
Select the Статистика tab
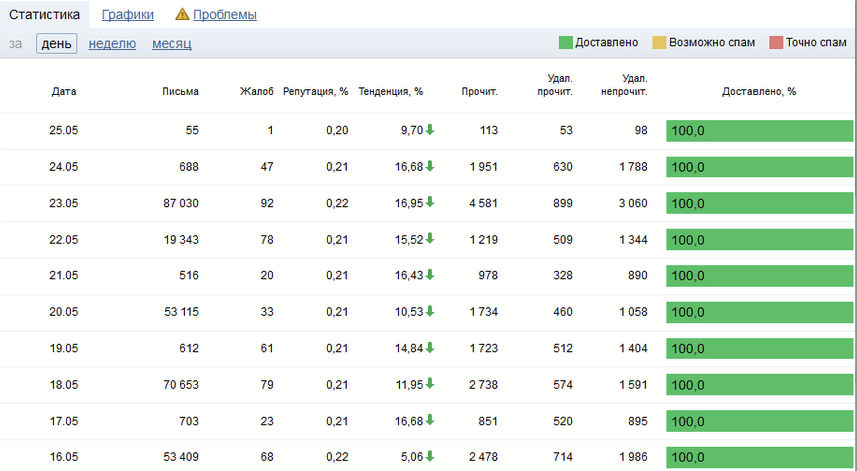44,15
